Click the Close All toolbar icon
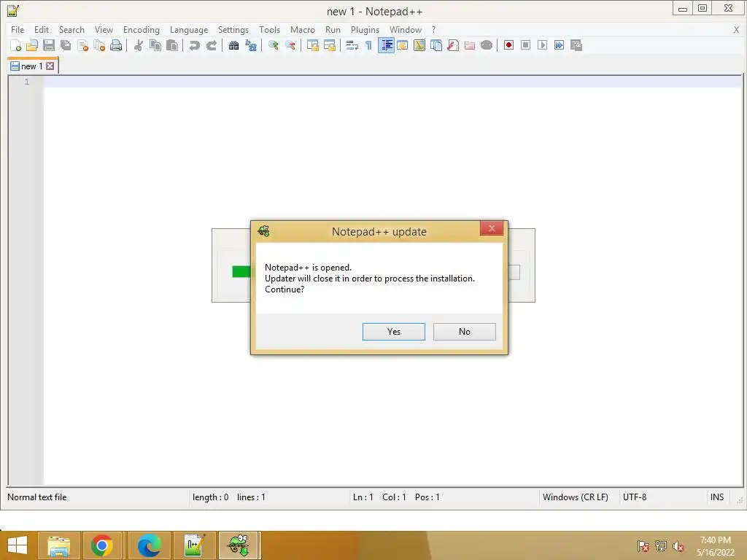The height and width of the screenshot is (560, 747). tap(99, 45)
